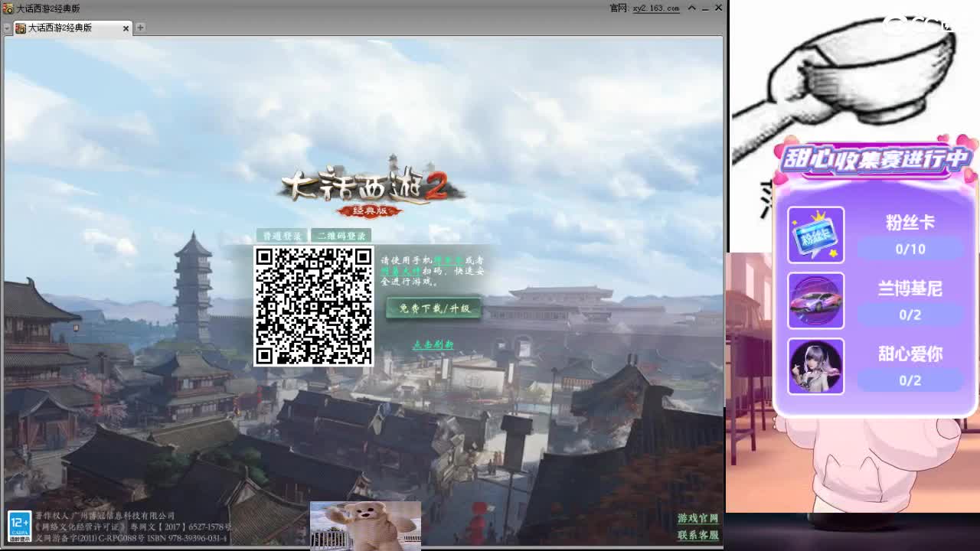Click the 免费下载/升级 download button
Viewport: 980px width, 551px height.
tap(434, 308)
